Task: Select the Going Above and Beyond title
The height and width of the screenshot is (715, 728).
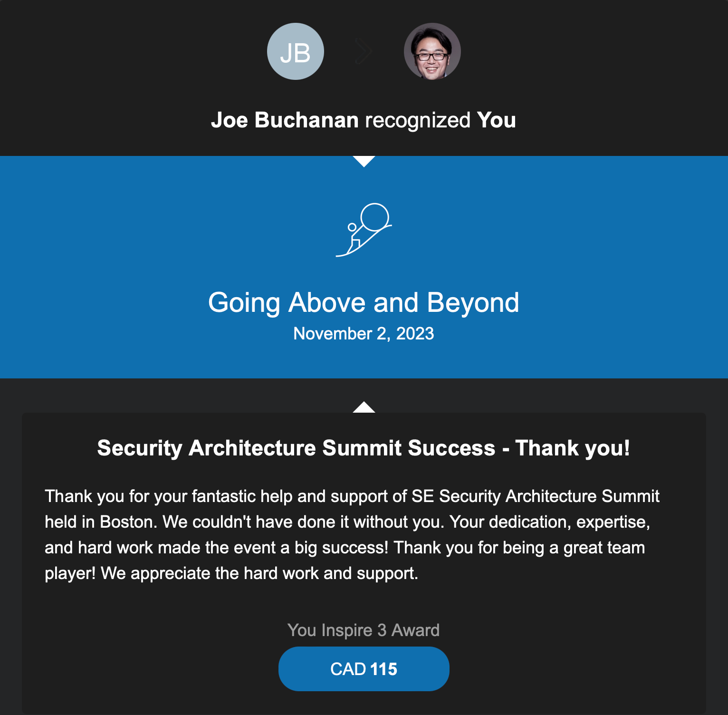Action: point(364,302)
